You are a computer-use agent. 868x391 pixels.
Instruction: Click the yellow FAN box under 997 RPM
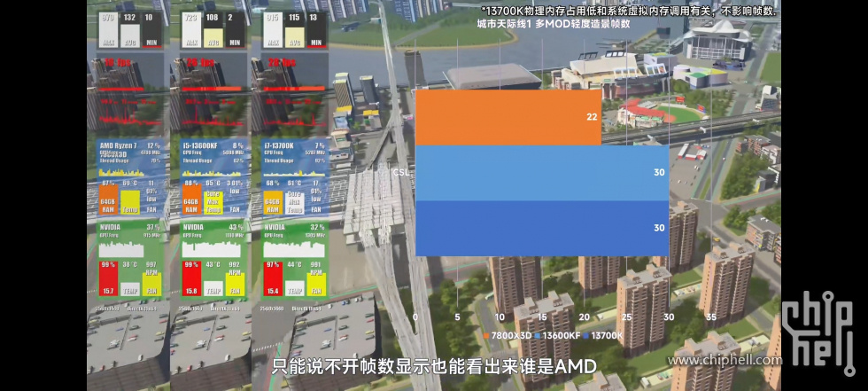coord(151,284)
